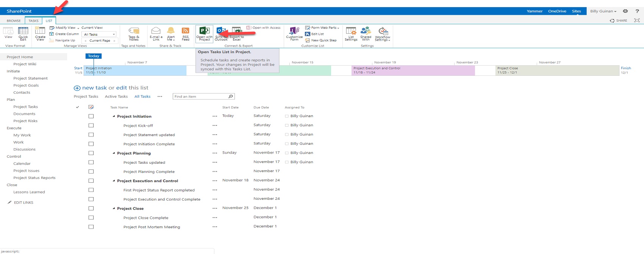Image resolution: width=644 pixels, height=254 pixels.
Task: Expand the Billy Guinan user menu
Action: (603, 11)
